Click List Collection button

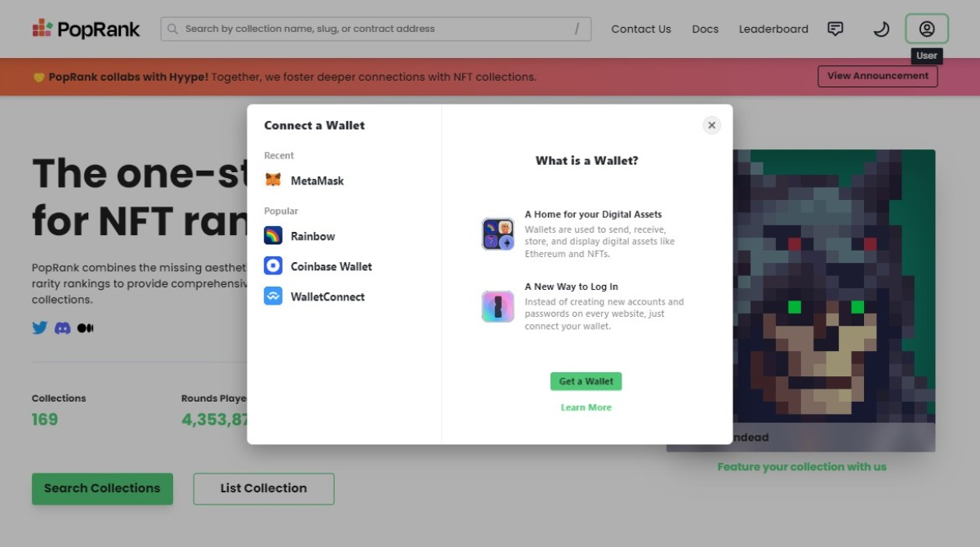[264, 488]
